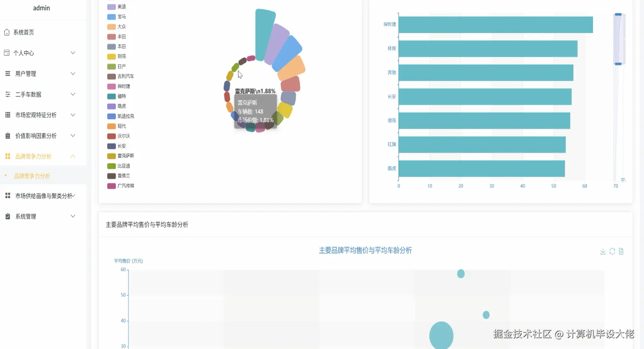Click the 用户管理 menu label
Image resolution: width=644 pixels, height=349 pixels.
tap(26, 74)
